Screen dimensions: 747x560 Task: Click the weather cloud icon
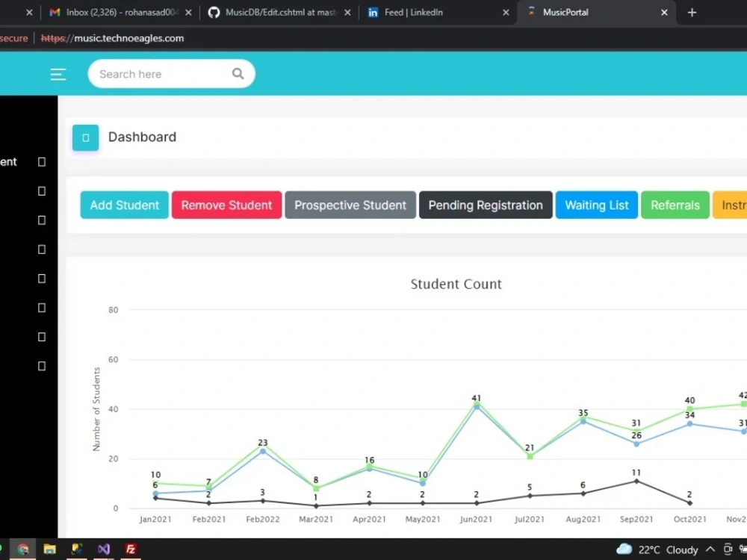click(624, 549)
